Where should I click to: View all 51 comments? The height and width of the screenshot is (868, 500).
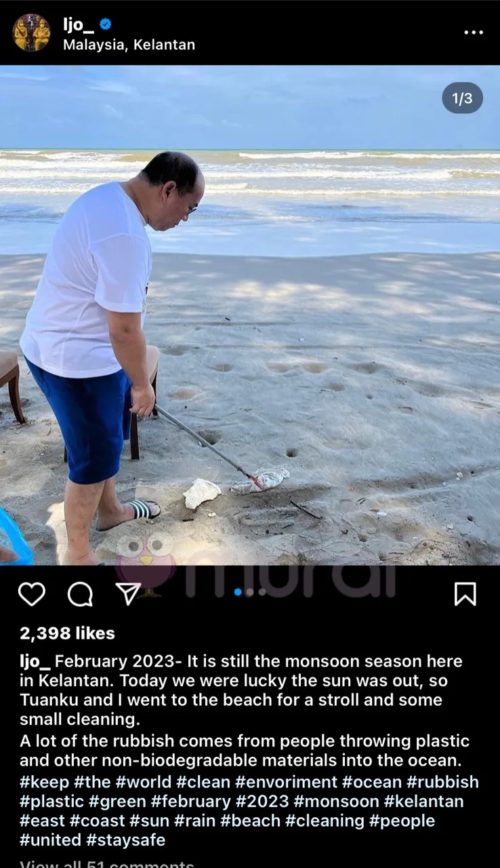(x=106, y=864)
